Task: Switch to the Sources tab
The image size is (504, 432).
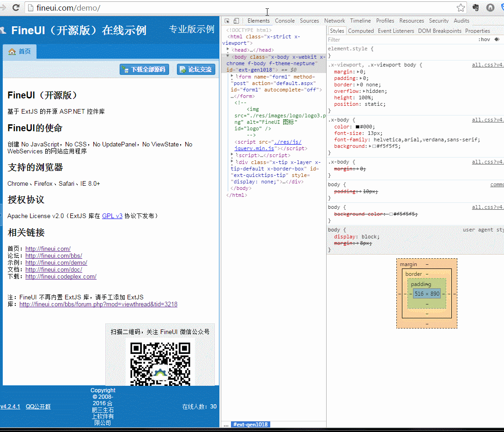Action: click(309, 21)
